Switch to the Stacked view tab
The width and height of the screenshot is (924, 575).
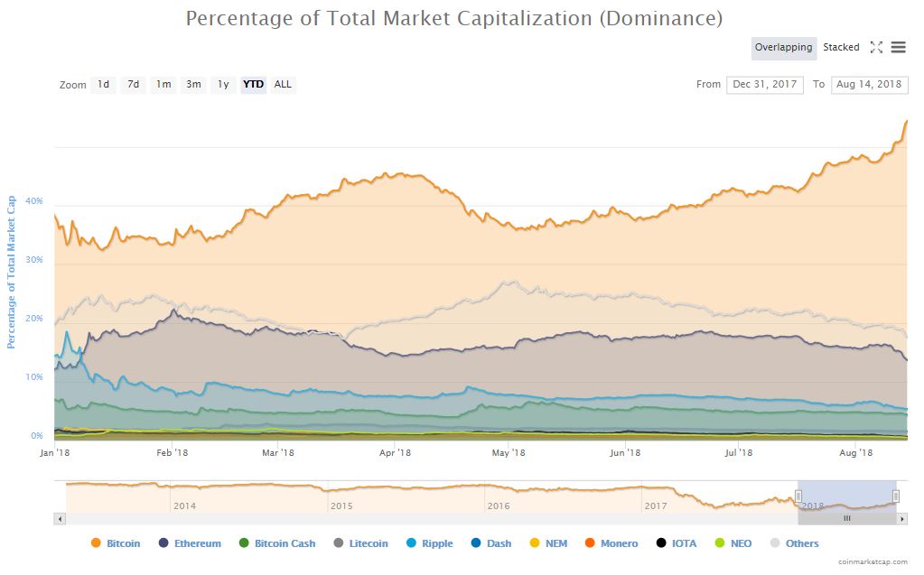click(840, 47)
